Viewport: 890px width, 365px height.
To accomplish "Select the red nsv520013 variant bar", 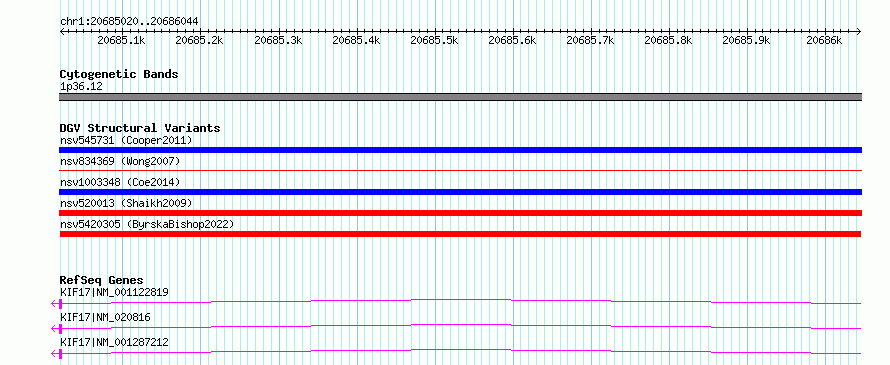I will 460,213.
